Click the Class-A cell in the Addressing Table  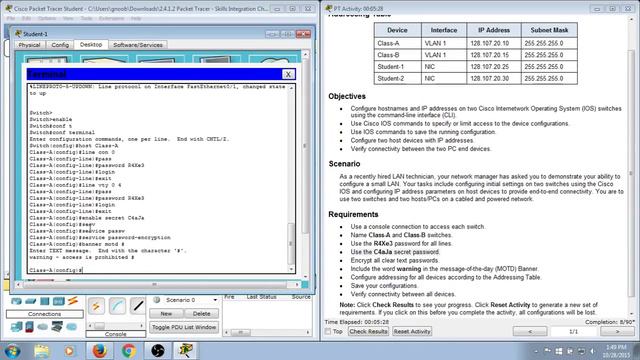coord(398,43)
